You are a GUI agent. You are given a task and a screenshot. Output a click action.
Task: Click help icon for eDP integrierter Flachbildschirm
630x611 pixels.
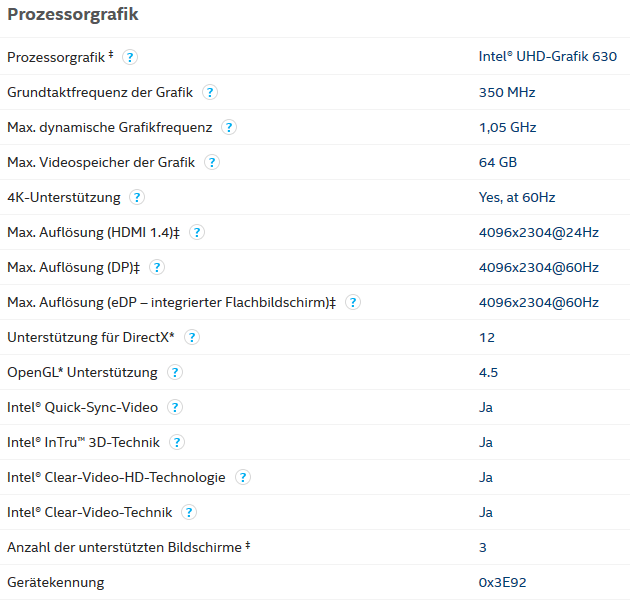353,302
